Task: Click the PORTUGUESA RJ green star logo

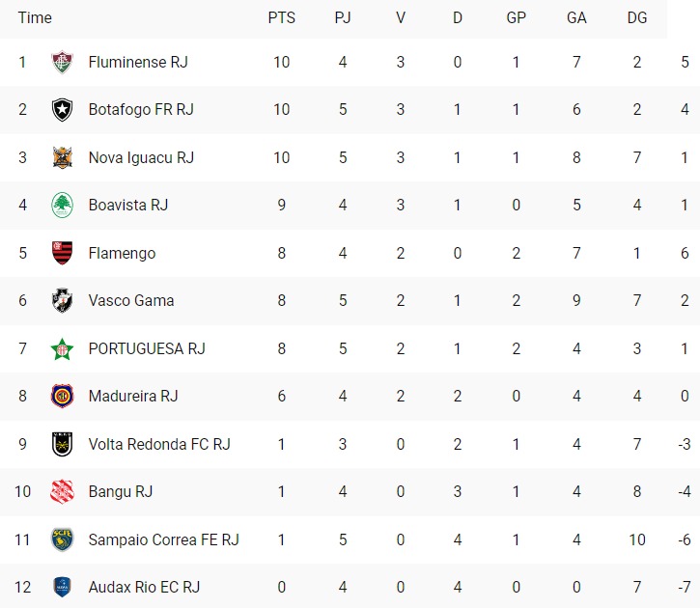Action: tap(62, 348)
